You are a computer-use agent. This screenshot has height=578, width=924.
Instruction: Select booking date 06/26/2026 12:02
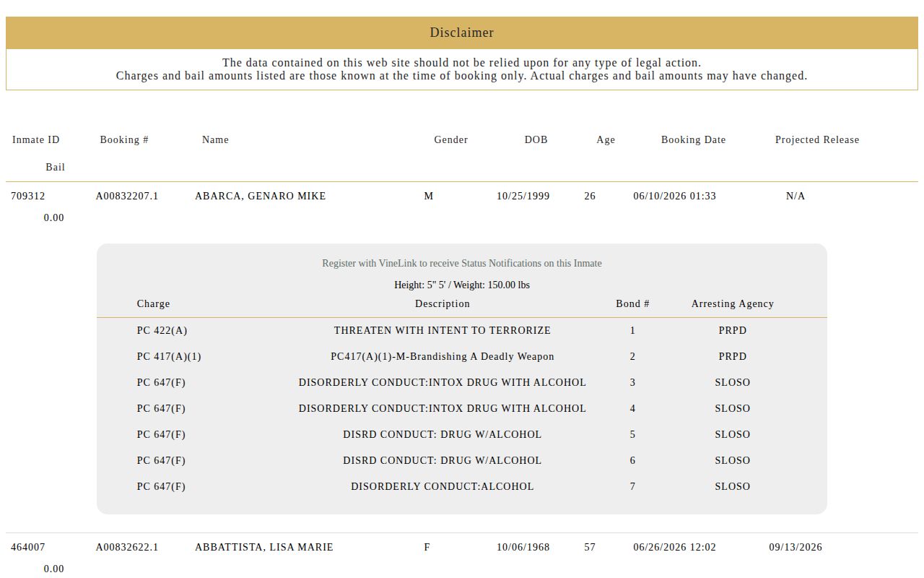point(675,547)
